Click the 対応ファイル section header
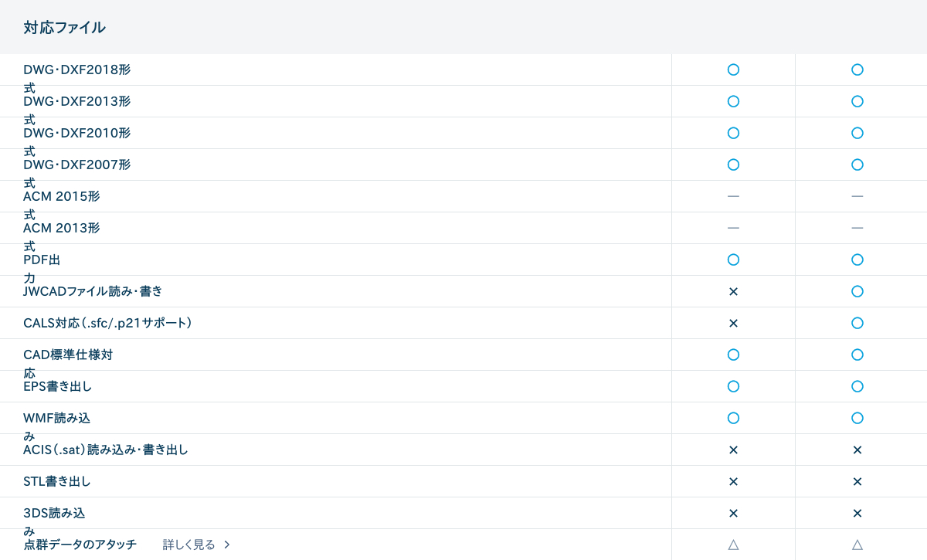 click(64, 28)
